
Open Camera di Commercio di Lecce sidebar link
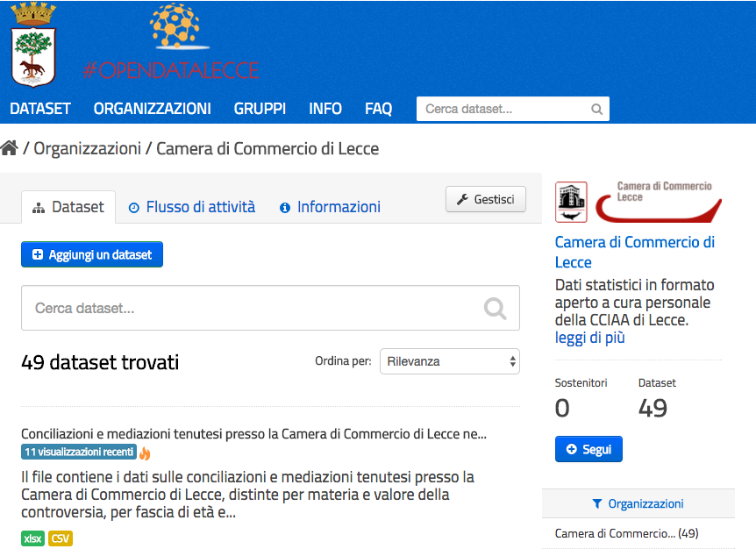[634, 253]
